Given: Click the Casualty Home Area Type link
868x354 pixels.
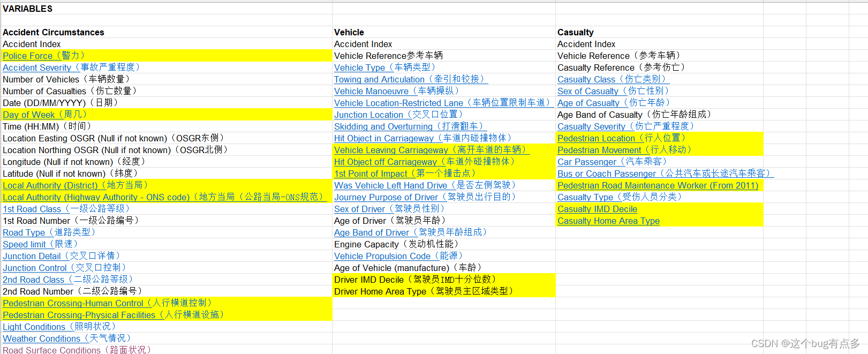Looking at the screenshot, I should point(609,221).
